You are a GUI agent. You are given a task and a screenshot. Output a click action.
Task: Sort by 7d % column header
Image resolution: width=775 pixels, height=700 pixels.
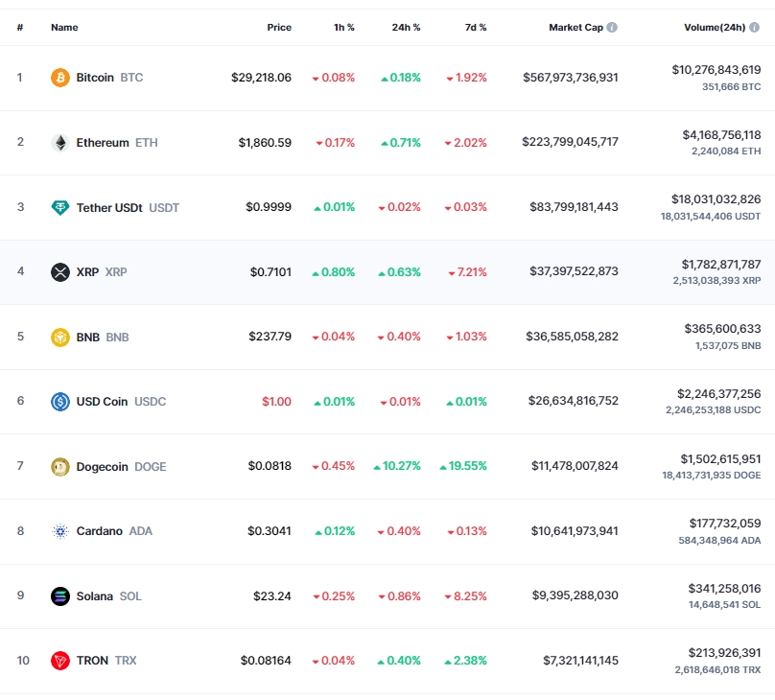click(x=476, y=27)
